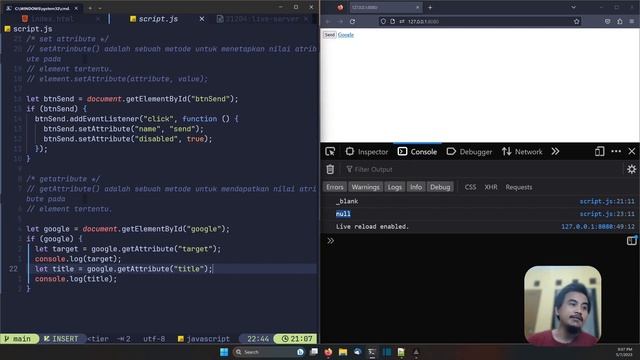Switch to the Debugger tab

(469, 152)
